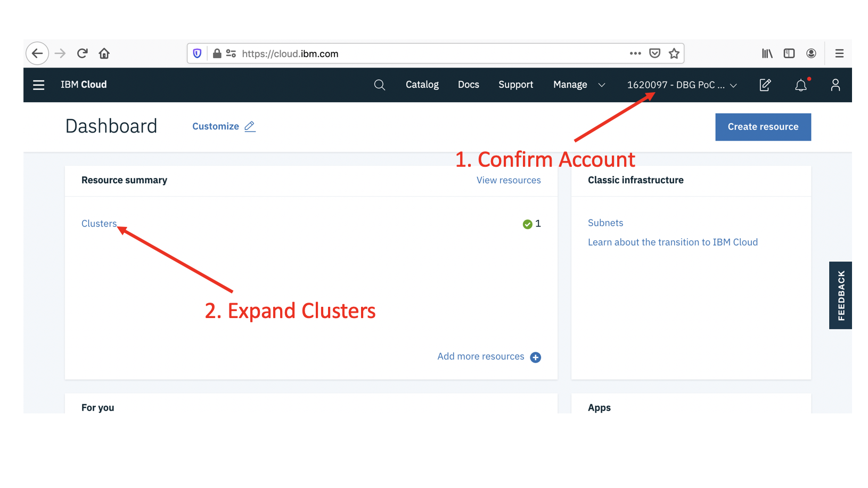Open the user profile avatar icon
868x488 pixels.
836,85
